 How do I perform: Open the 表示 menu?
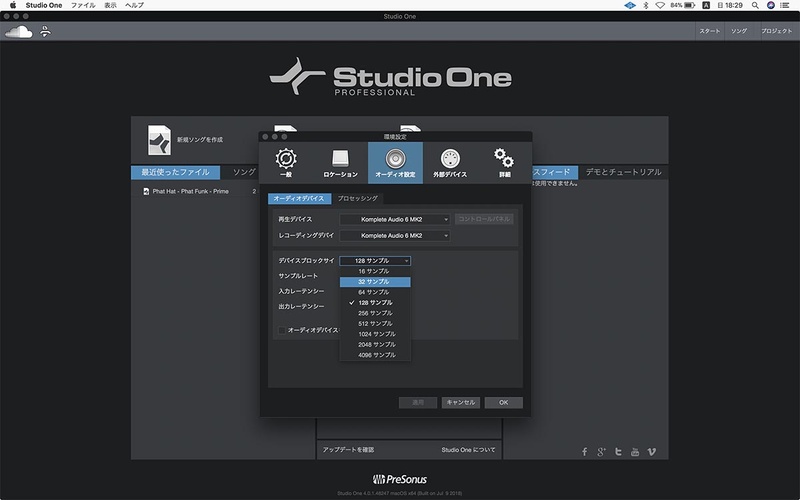coord(110,5)
